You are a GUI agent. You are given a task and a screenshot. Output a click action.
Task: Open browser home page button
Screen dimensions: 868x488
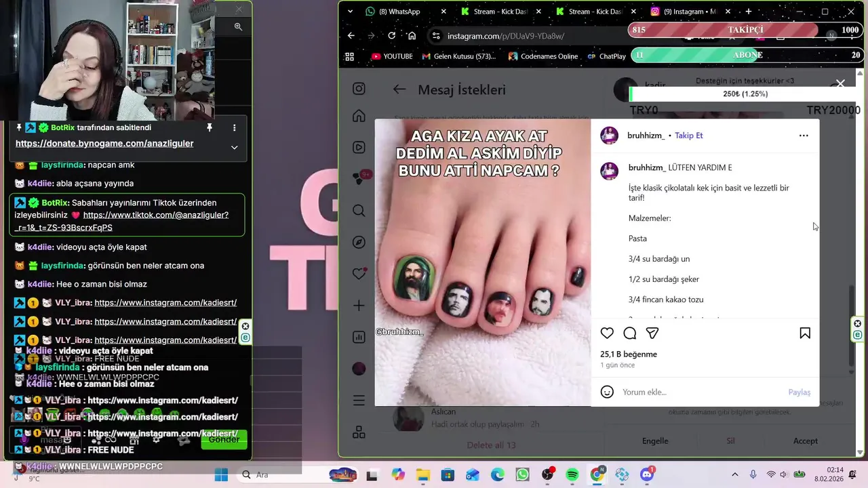click(x=412, y=35)
